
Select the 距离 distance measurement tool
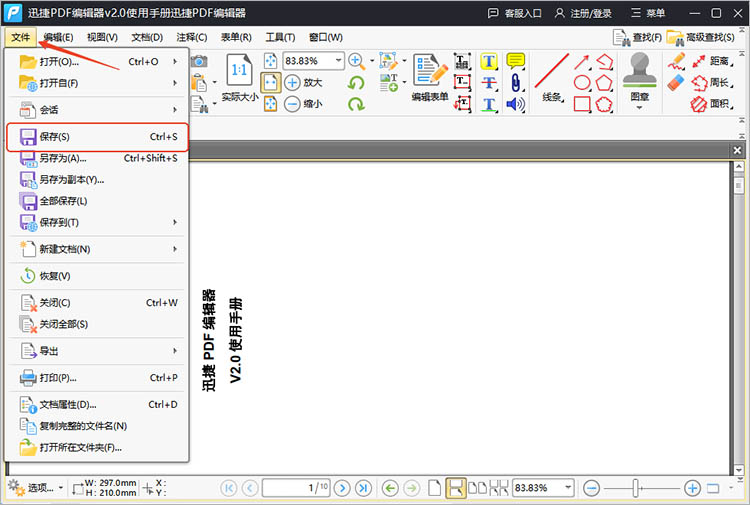[x=713, y=61]
